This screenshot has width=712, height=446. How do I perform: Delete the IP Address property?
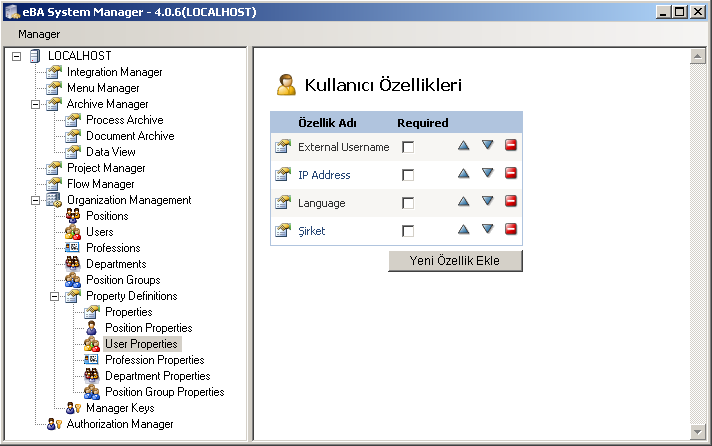click(511, 173)
